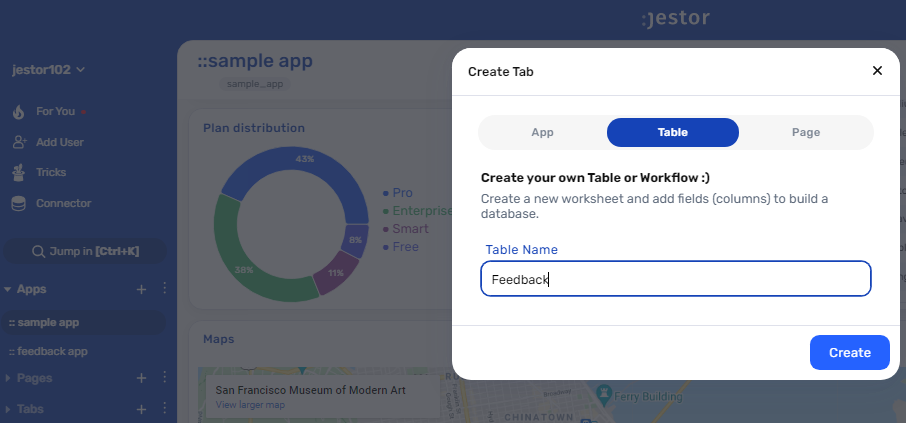
Task: Click the Connector database icon
Action: [x=18, y=203]
